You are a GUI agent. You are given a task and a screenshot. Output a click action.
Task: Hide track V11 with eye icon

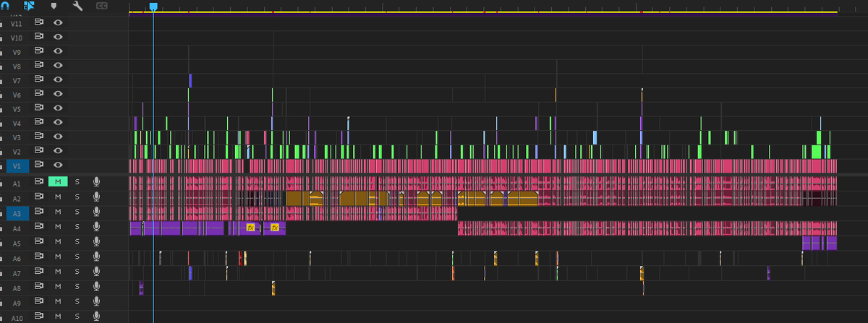click(58, 22)
